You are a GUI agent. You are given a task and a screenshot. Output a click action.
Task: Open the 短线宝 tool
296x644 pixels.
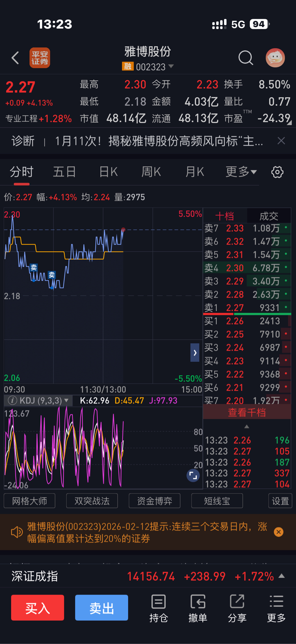tap(217, 501)
